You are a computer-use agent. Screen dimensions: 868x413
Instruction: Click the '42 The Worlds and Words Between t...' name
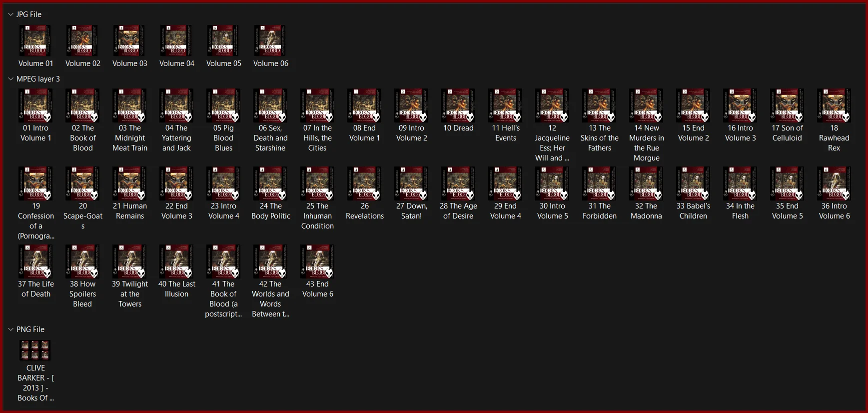(x=270, y=299)
